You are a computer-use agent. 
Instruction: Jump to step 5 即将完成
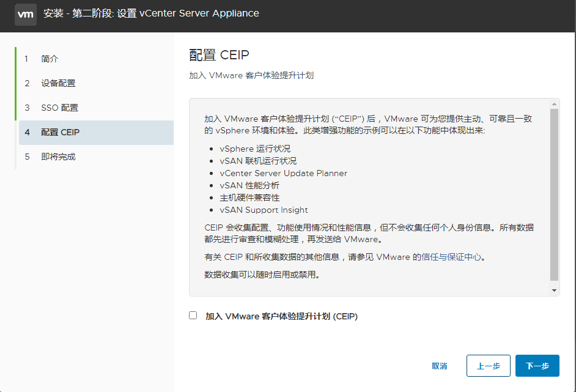[x=96, y=157]
